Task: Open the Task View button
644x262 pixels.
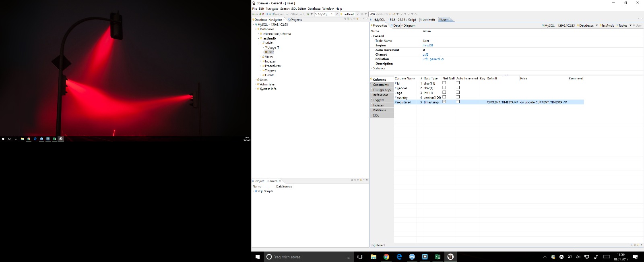Action: (360, 257)
